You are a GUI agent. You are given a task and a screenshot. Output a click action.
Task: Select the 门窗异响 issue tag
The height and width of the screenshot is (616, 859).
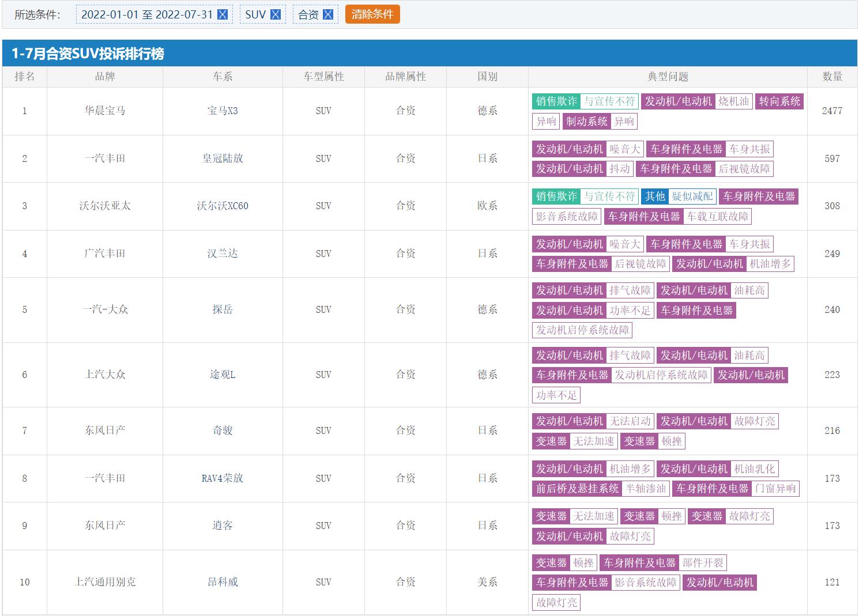pyautogui.click(x=775, y=489)
